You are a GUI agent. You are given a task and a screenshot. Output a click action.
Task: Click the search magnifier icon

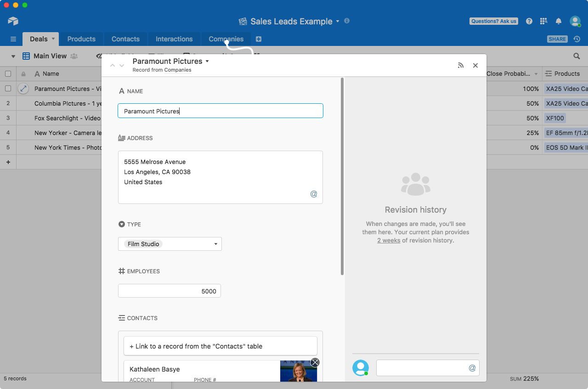point(577,56)
